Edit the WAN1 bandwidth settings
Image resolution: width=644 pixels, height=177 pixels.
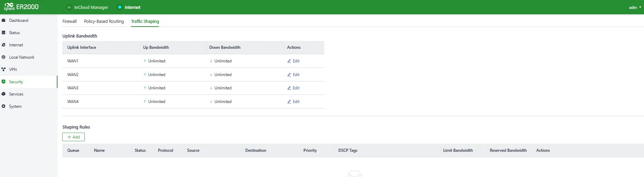[294, 61]
